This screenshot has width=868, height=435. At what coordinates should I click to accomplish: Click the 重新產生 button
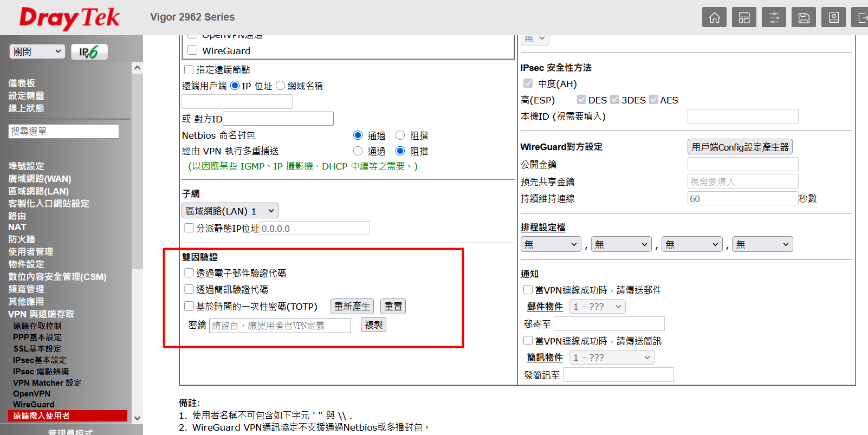[352, 307]
